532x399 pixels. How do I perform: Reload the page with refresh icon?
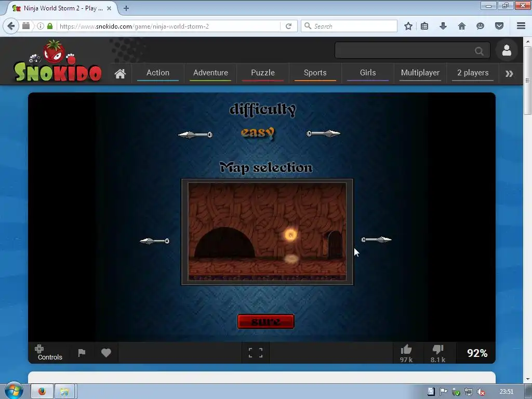288,26
